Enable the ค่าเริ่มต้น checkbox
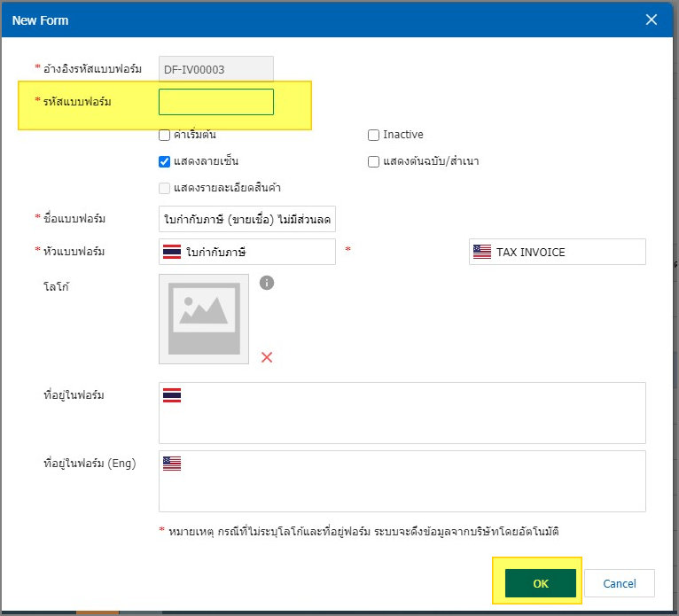 (164, 136)
